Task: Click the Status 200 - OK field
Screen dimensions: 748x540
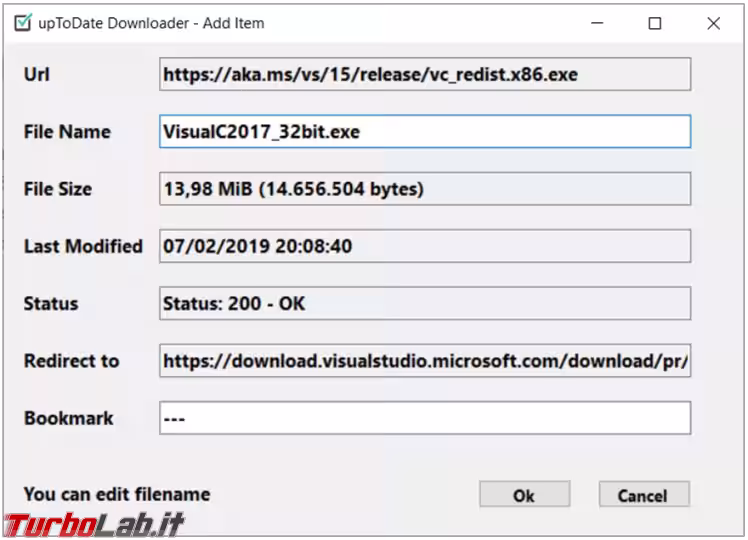Action: pos(425,303)
